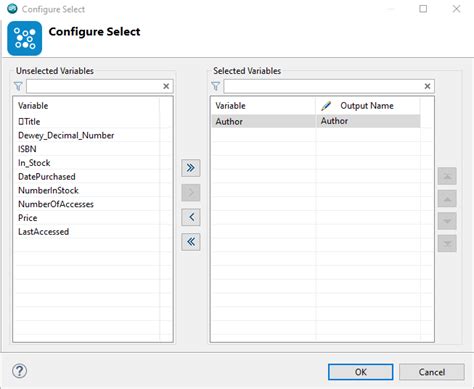The height and width of the screenshot is (389, 474).
Task: Confirm the selection with OK
Action: click(x=360, y=372)
